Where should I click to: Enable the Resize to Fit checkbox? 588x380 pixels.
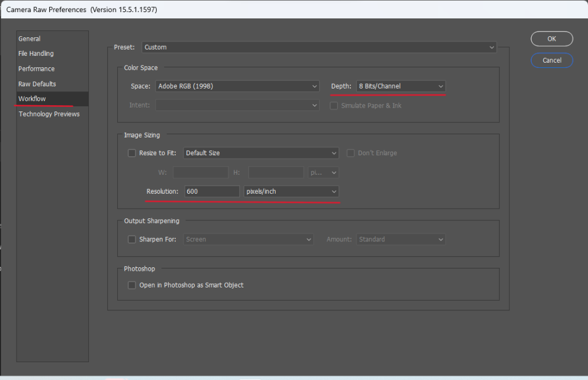(x=132, y=153)
